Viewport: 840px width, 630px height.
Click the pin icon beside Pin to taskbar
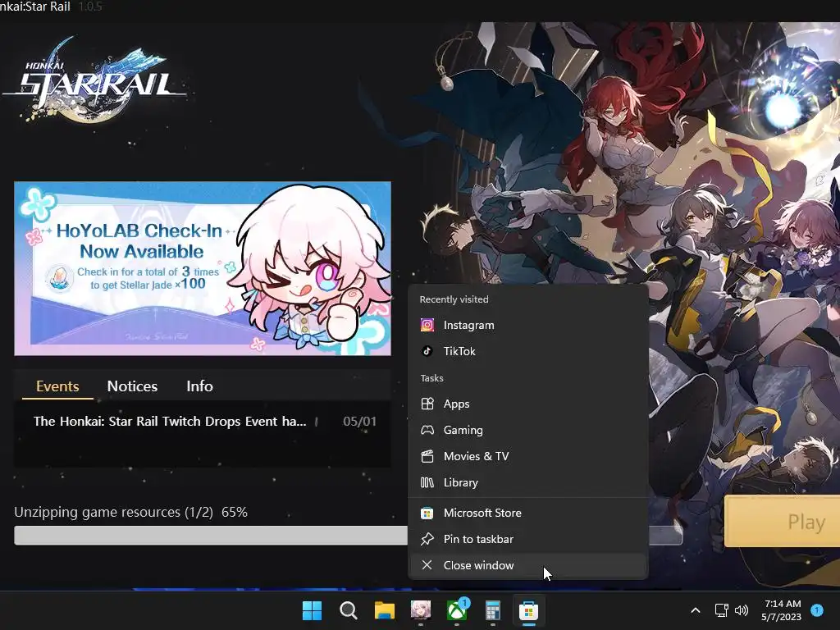[x=427, y=540]
